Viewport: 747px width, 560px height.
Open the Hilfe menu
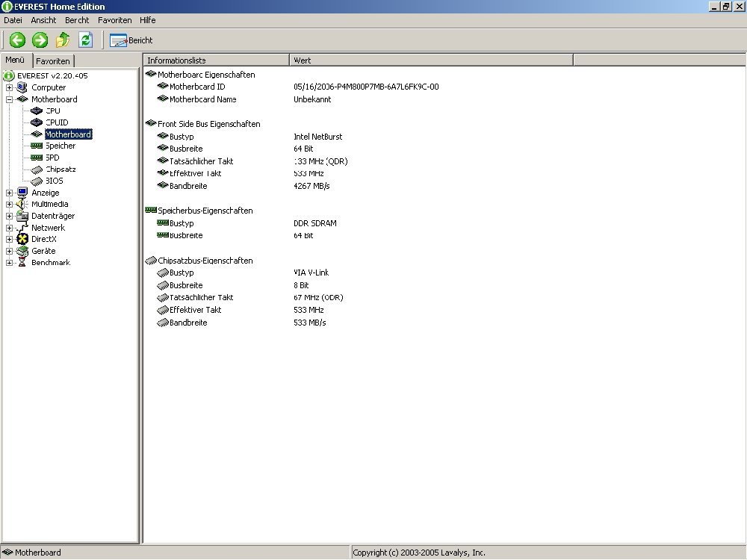[x=147, y=20]
